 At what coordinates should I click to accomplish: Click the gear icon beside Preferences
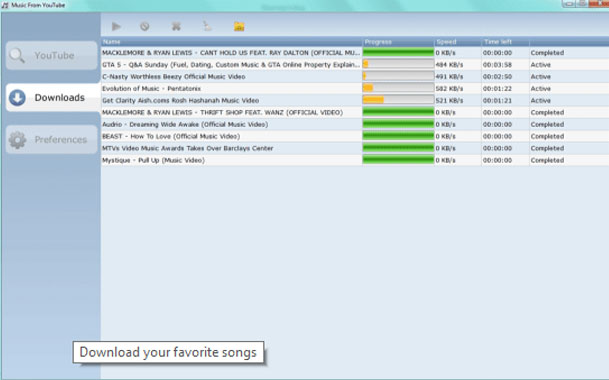(x=17, y=139)
